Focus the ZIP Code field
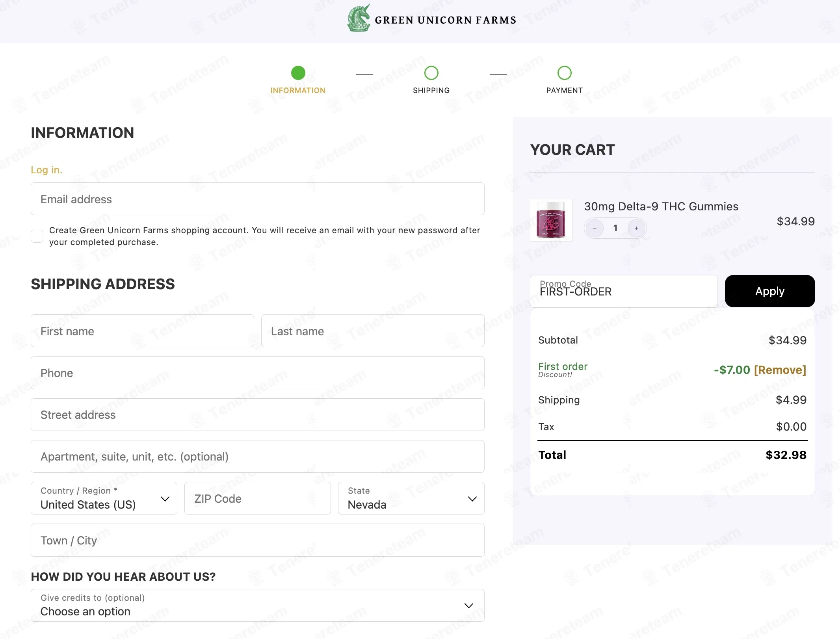This screenshot has height=639, width=840. coord(258,498)
